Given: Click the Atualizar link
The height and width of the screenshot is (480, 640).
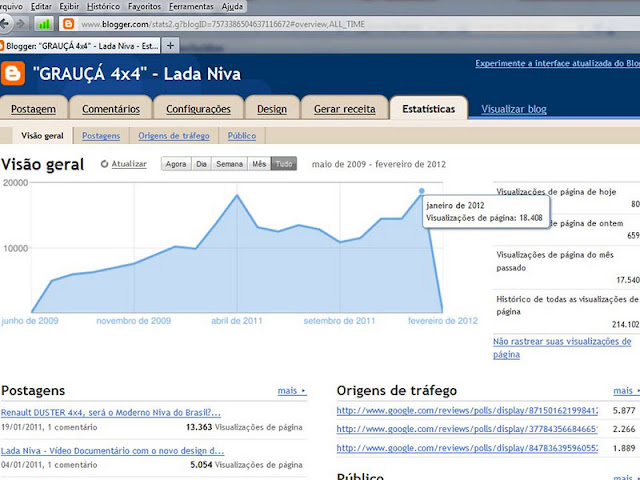Looking at the screenshot, I should click(129, 164).
